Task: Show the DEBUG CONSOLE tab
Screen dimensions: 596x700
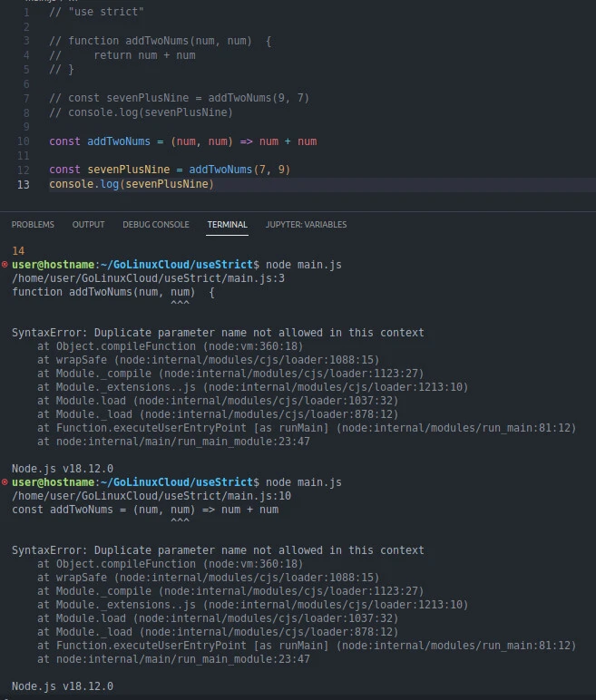Action: point(156,225)
